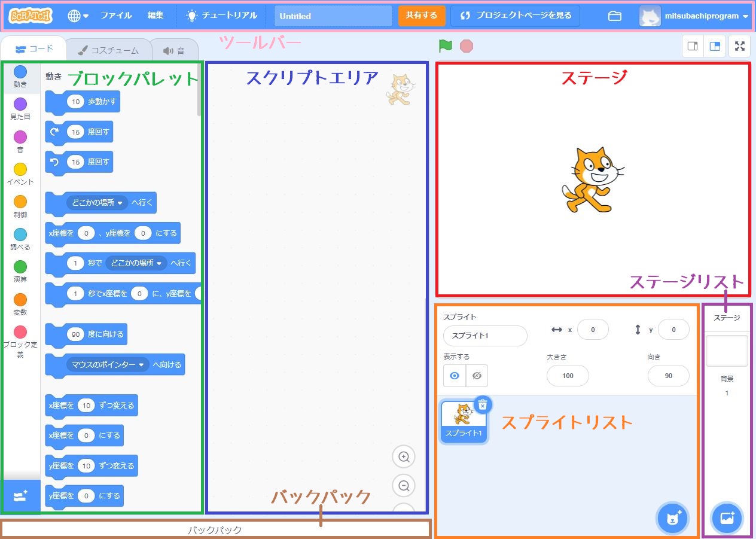Select the 動き block category

[x=20, y=77]
